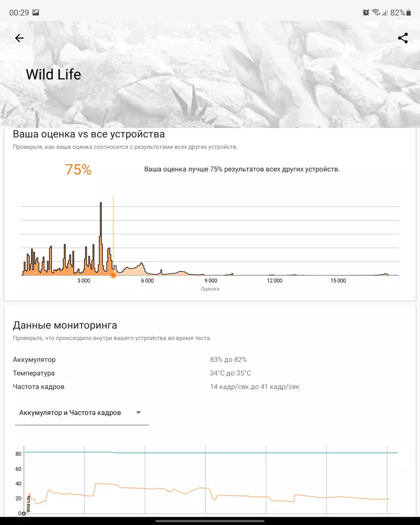Image resolution: width=420 pixels, height=525 pixels.
Task: Tap the Wi-Fi status icon
Action: (x=376, y=12)
